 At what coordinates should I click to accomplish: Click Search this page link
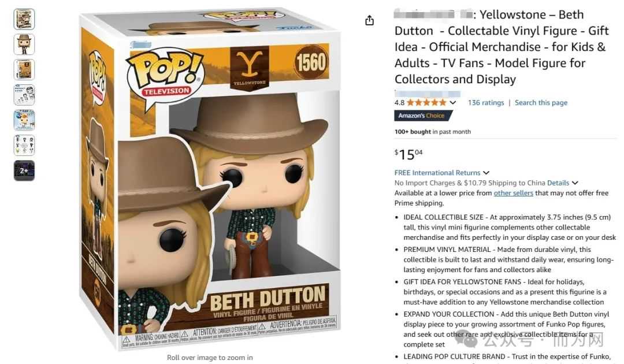[541, 103]
